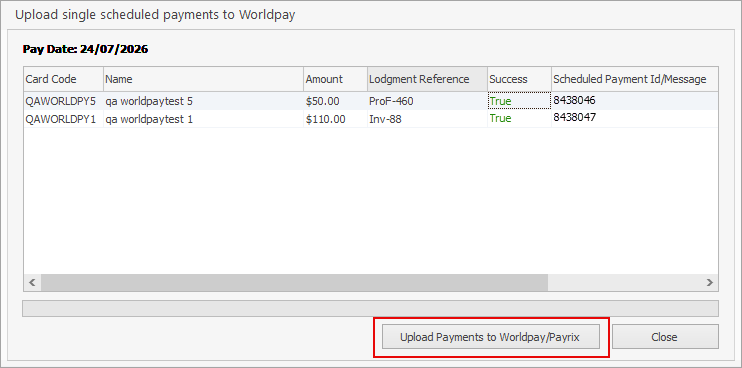The width and height of the screenshot is (742, 368).
Task: Click the Success column header
Action: 519,79
